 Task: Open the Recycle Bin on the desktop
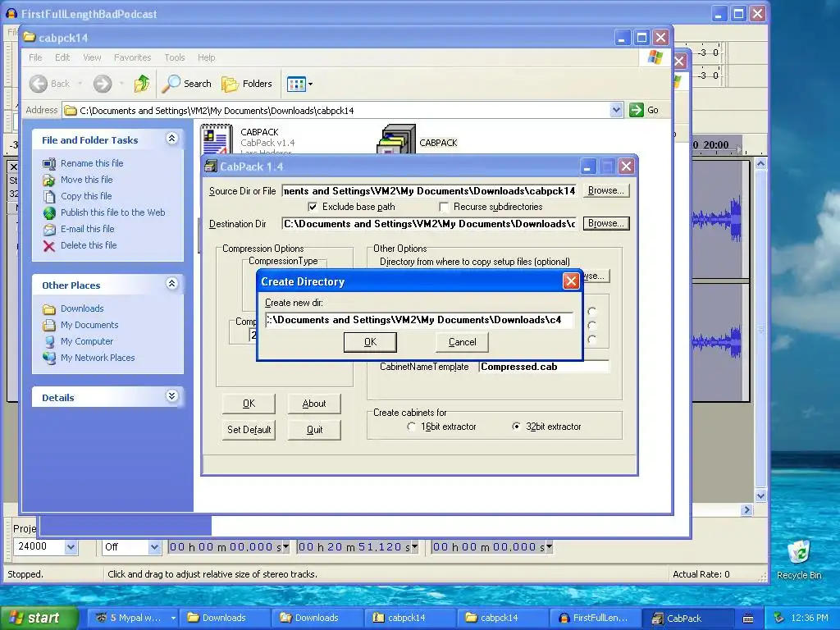(799, 559)
